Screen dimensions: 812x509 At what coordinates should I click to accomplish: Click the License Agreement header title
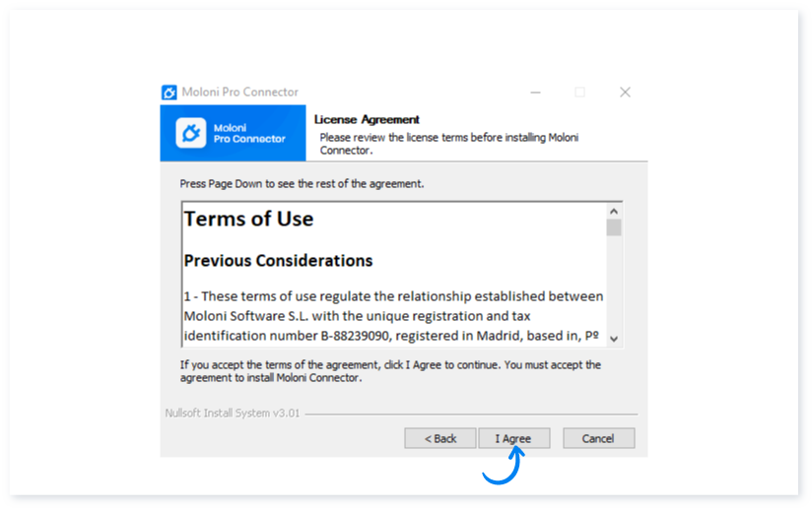(x=367, y=119)
